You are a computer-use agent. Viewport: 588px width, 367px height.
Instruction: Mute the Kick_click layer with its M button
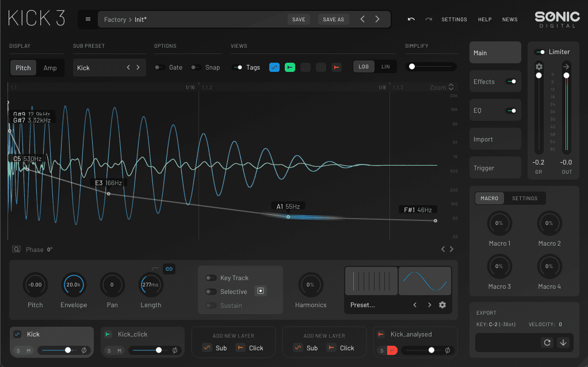coord(120,350)
